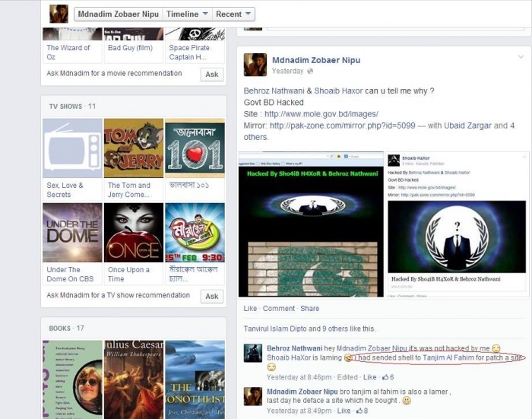Open 'Under The Dome On CBS' title text
The image size is (532, 419).
coord(70,274)
